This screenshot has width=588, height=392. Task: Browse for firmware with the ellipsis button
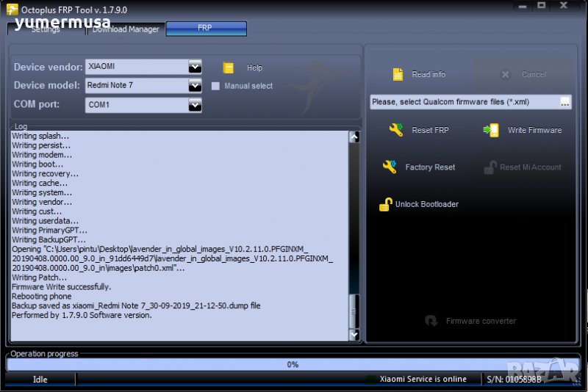point(564,102)
